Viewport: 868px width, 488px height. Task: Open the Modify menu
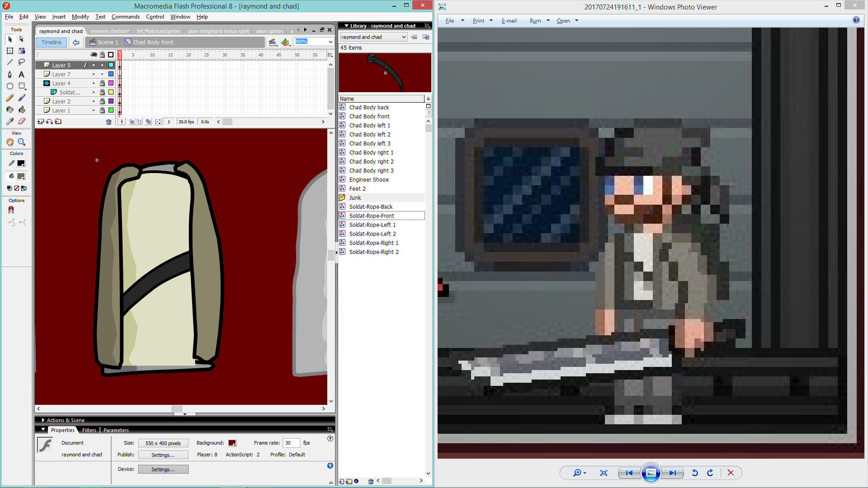80,17
